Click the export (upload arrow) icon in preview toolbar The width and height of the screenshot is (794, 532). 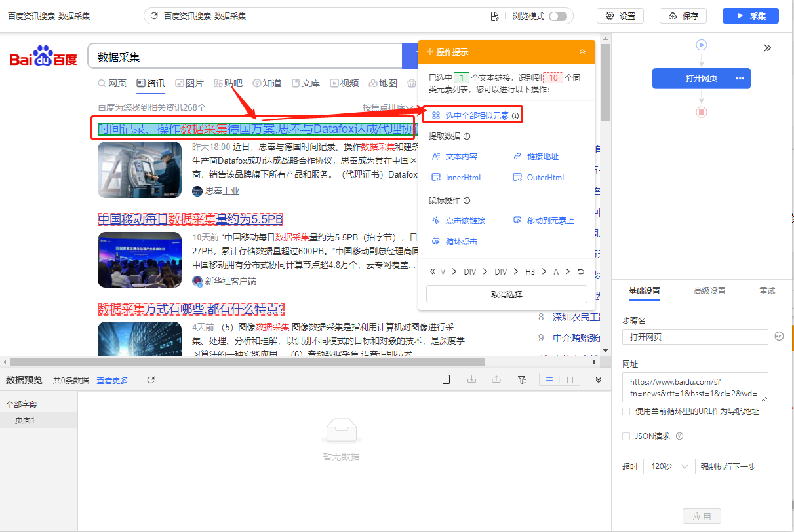(x=496, y=380)
